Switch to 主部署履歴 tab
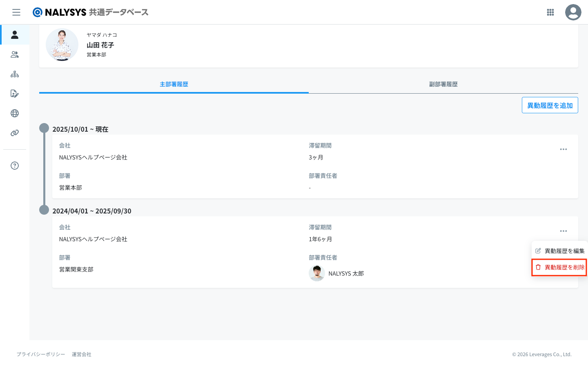Screen dimensions: 588x368 (x=174, y=84)
